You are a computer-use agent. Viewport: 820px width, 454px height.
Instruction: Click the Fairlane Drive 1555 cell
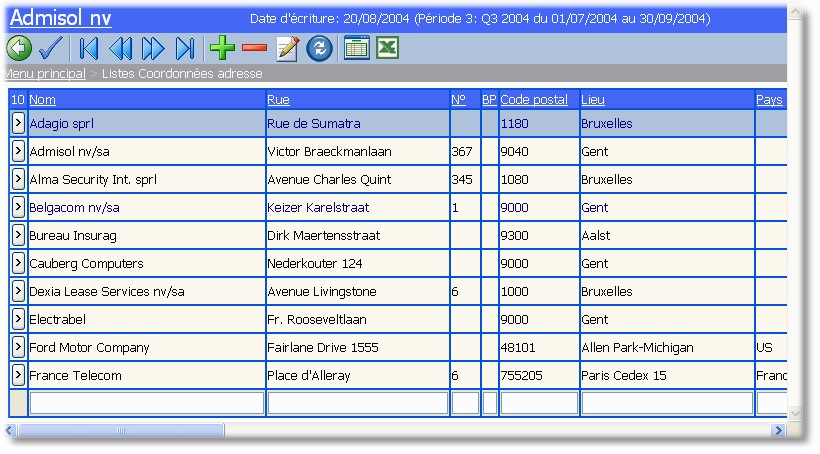(x=358, y=347)
